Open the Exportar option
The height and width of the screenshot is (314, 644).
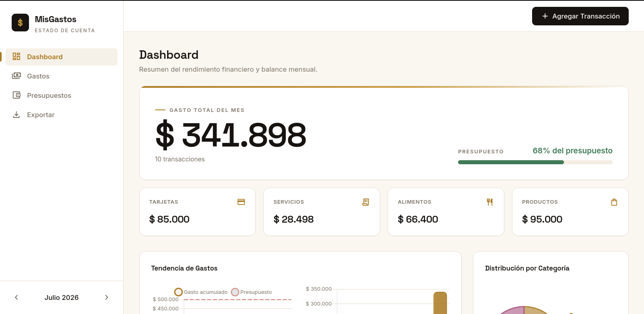pyautogui.click(x=62, y=115)
